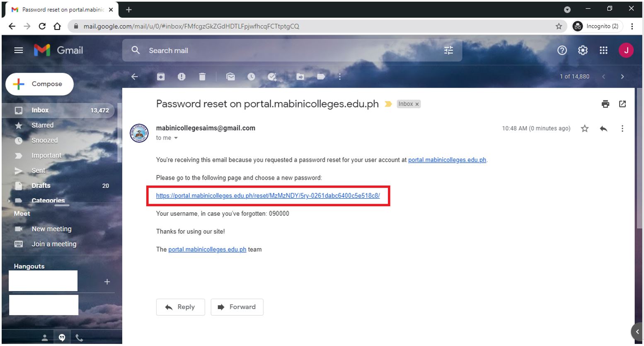
Task: Mark the email as unread
Action: coord(230,77)
